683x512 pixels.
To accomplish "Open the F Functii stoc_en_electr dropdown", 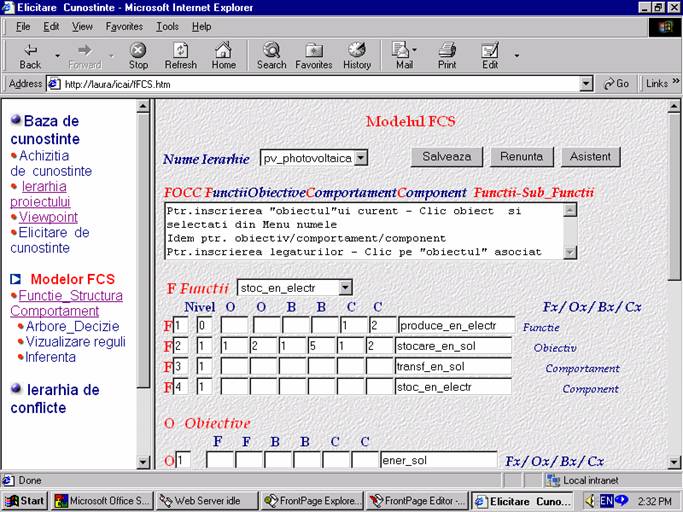I will [345, 288].
